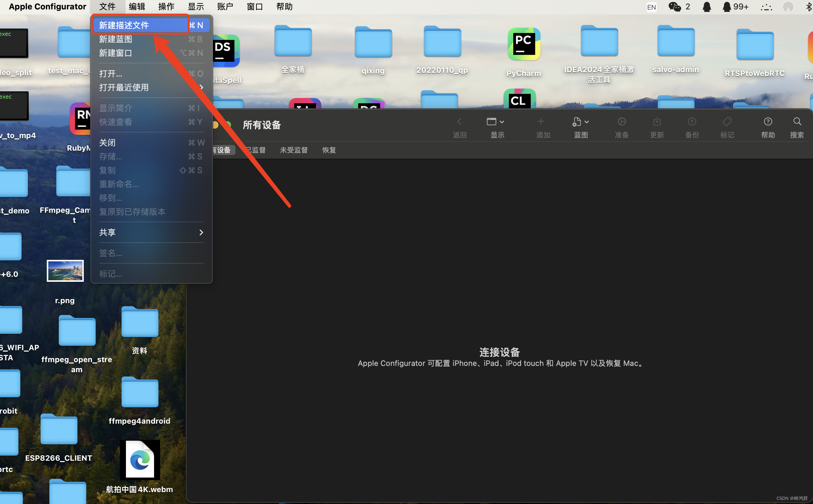Click the 帮助 question mark toolbar icon
This screenshot has height=504, width=813.
(768, 122)
